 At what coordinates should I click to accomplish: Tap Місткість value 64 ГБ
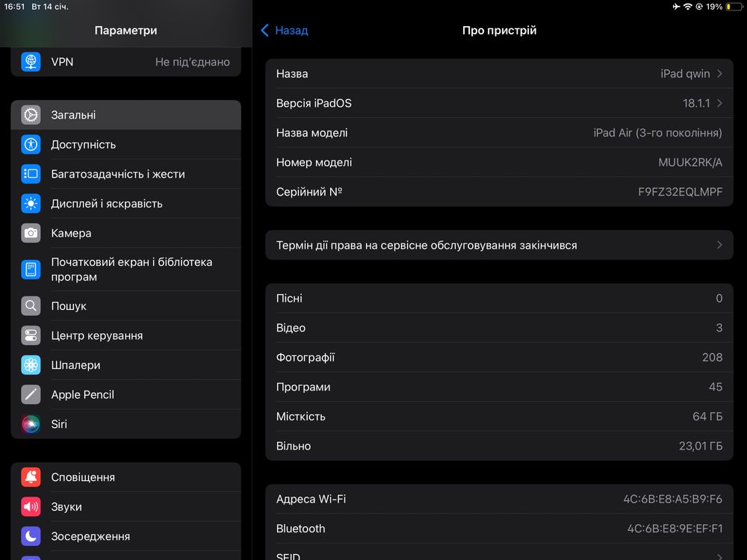tap(707, 416)
